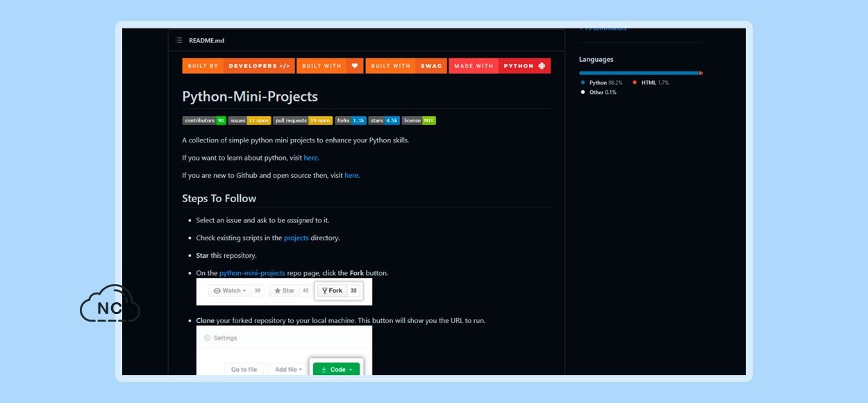Expand the green Code dropdown button
The width and height of the screenshot is (868, 403).
pos(337,370)
